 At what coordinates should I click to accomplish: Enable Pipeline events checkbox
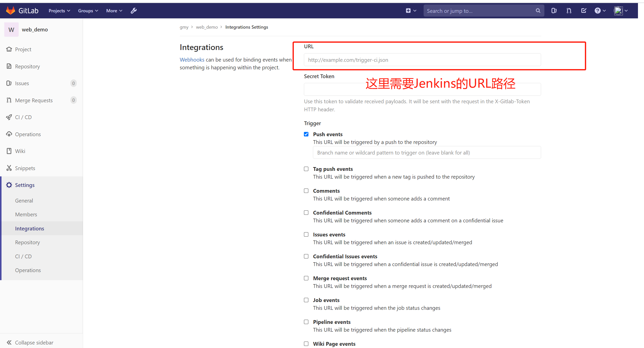306,322
